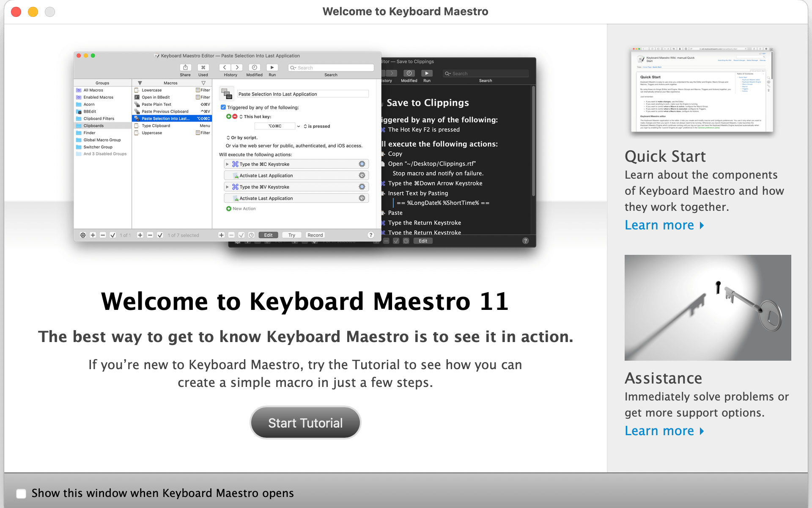812x508 pixels.
Task: Click the dark editor vertical scrollbar
Action: point(533,142)
